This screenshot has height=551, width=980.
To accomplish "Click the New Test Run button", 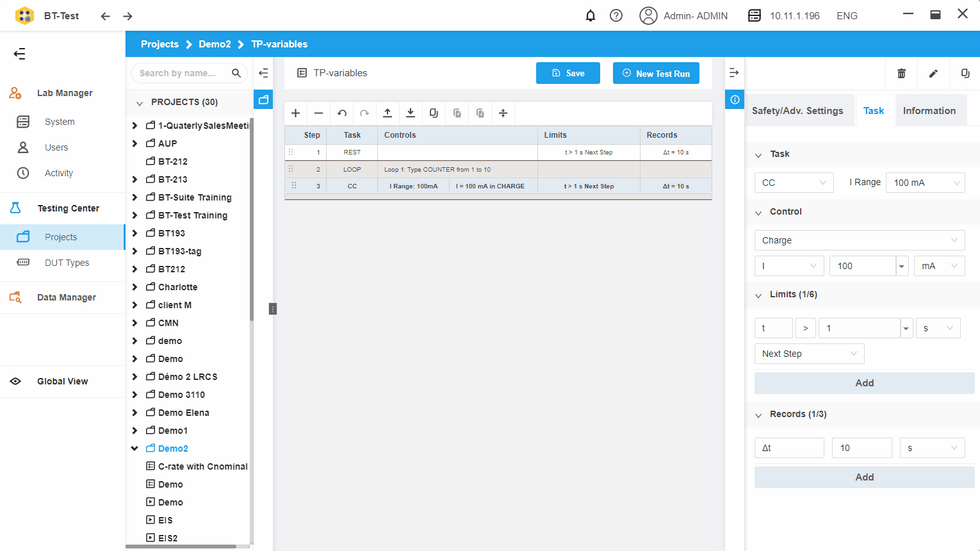I will [x=656, y=73].
